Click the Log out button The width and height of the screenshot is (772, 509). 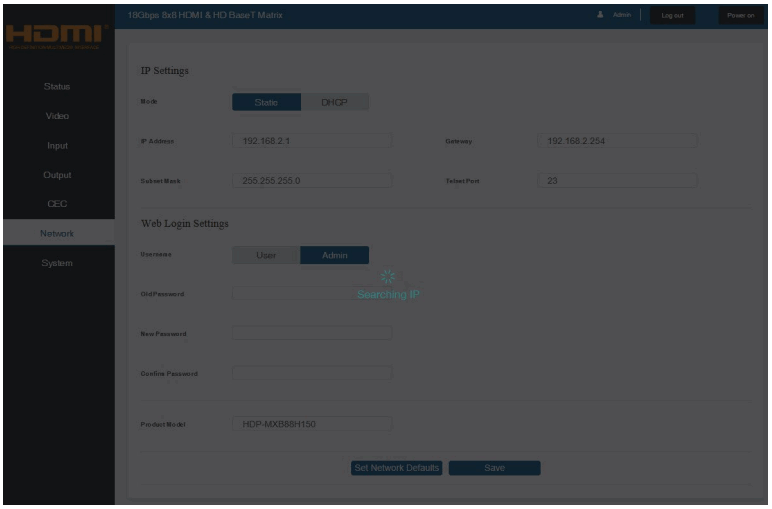click(672, 15)
